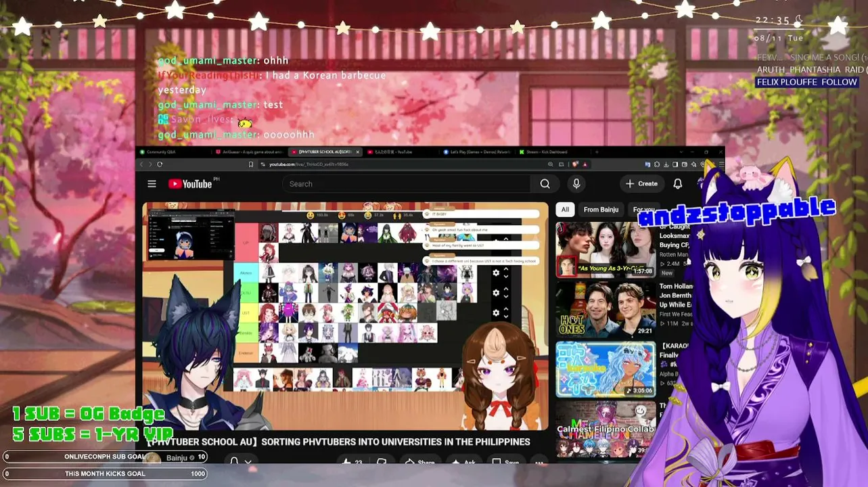Select the For you filter chip

click(x=643, y=210)
